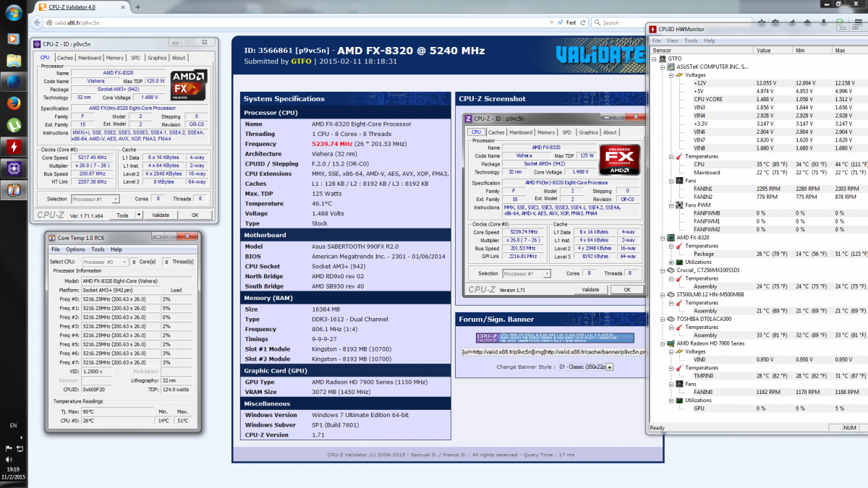Click the AMD FX logo in CPU-Z window

click(x=187, y=85)
